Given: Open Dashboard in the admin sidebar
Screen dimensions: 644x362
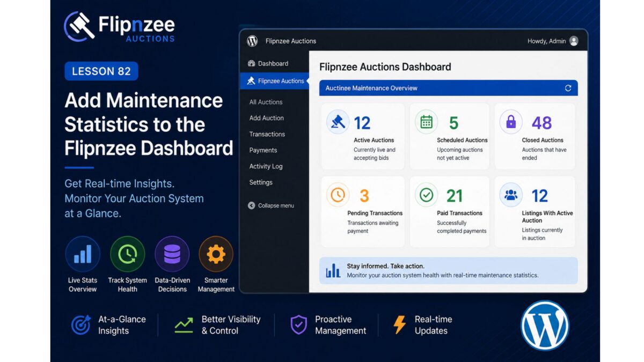Looking at the screenshot, I should pos(274,63).
